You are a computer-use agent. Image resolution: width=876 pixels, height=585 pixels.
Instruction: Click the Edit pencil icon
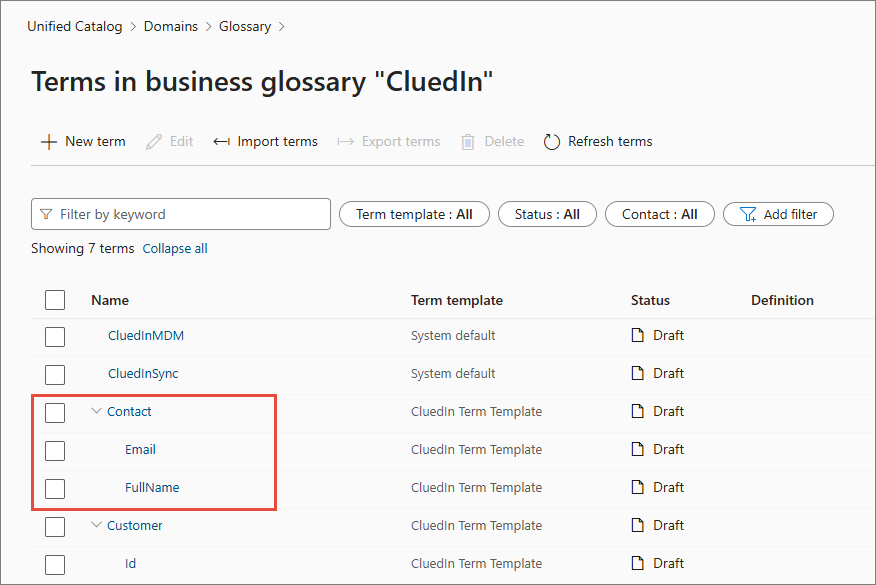tap(154, 142)
